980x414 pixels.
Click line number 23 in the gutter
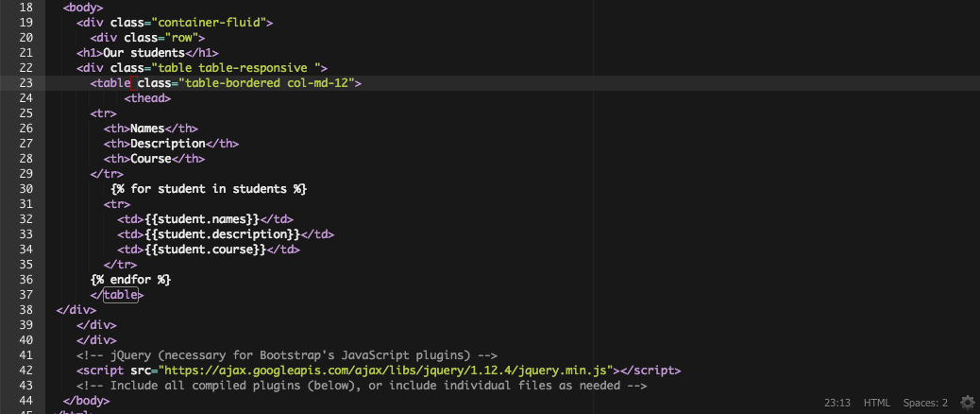coord(26,83)
